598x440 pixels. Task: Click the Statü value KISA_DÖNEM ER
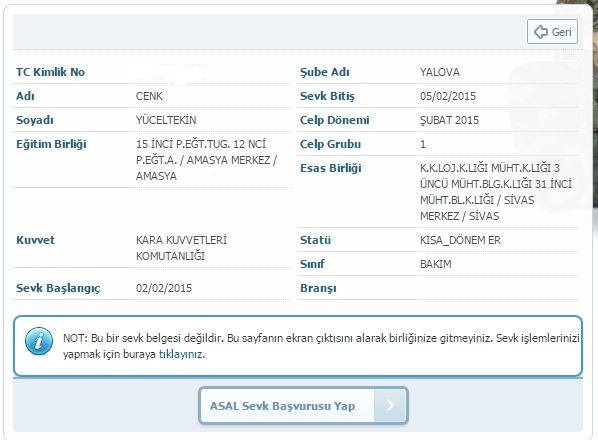[460, 240]
